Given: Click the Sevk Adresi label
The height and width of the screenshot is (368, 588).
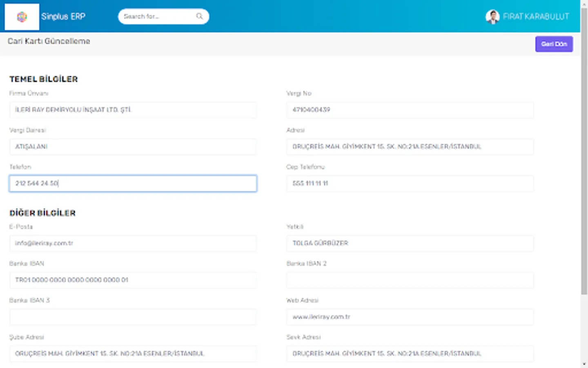Looking at the screenshot, I should pos(303,337).
